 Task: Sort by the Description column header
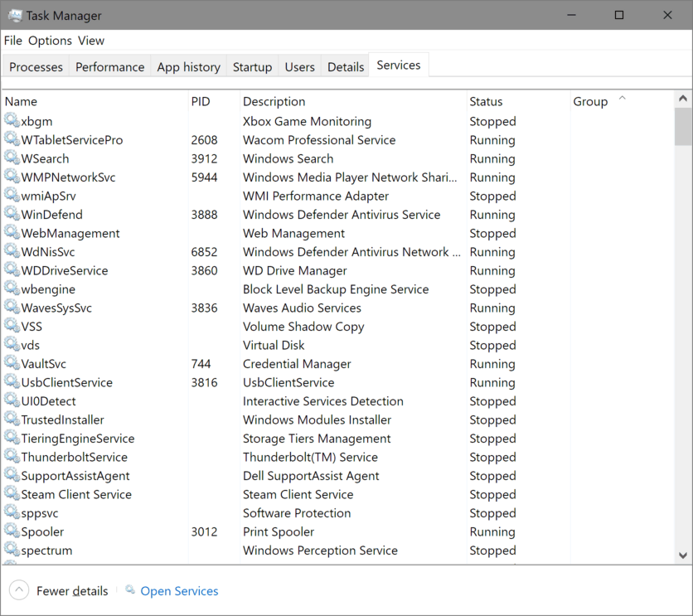(353, 101)
